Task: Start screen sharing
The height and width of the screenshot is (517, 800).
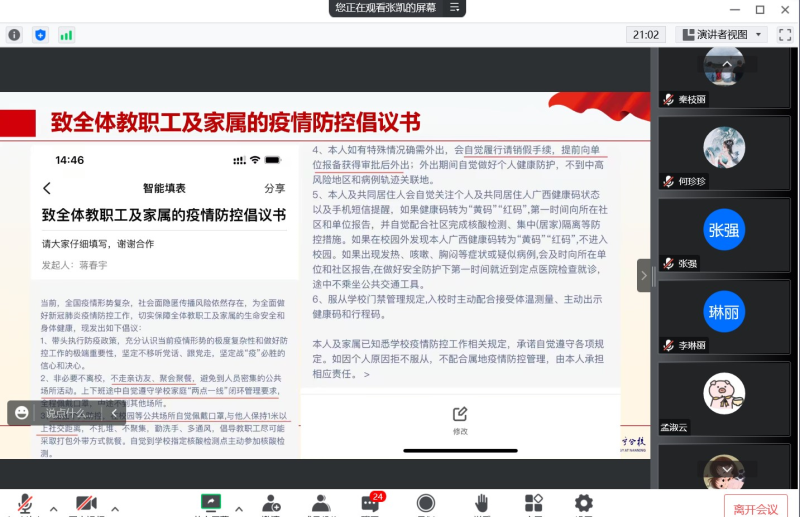Action: coord(211,502)
